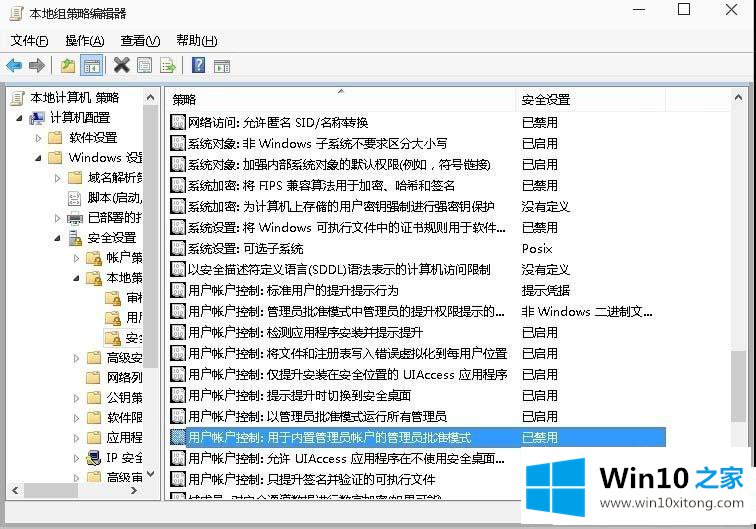Click the Forward arrow toolbar icon

(x=37, y=65)
